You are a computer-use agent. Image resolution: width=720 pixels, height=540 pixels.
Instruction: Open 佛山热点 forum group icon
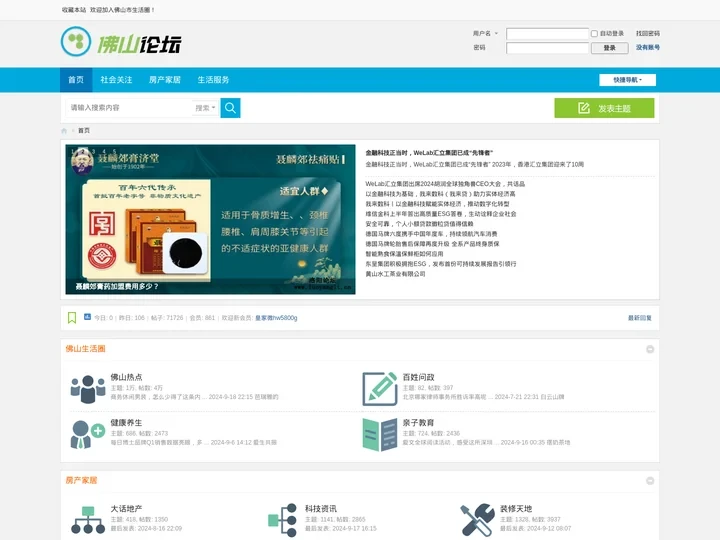click(x=88, y=389)
